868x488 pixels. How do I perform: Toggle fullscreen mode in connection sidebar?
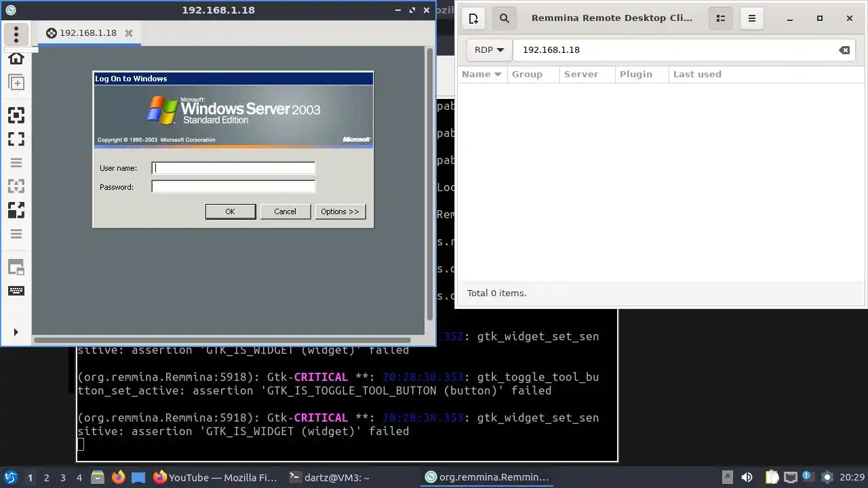pyautogui.click(x=16, y=139)
